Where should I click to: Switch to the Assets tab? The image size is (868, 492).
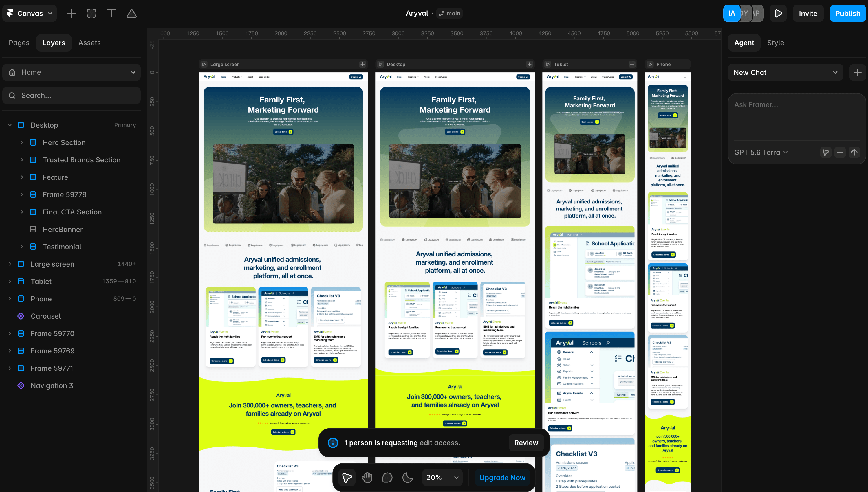tap(89, 43)
